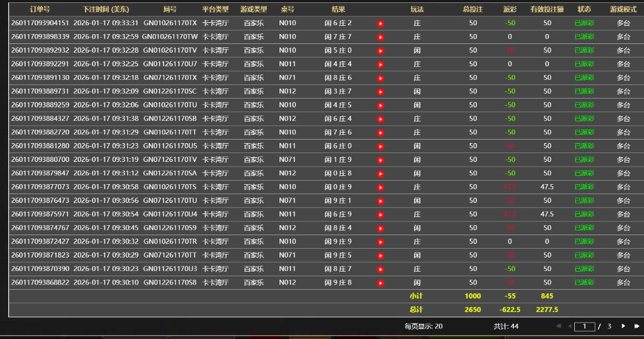Click replay icon for round GN012261170S8
Image resolution: width=644 pixels, height=339 pixels.
[x=380, y=283]
